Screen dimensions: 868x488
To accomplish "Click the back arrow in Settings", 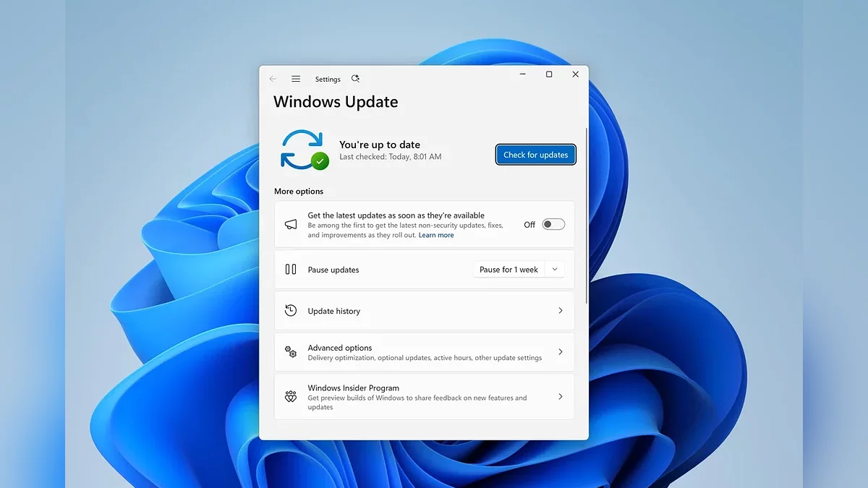I will click(x=273, y=79).
